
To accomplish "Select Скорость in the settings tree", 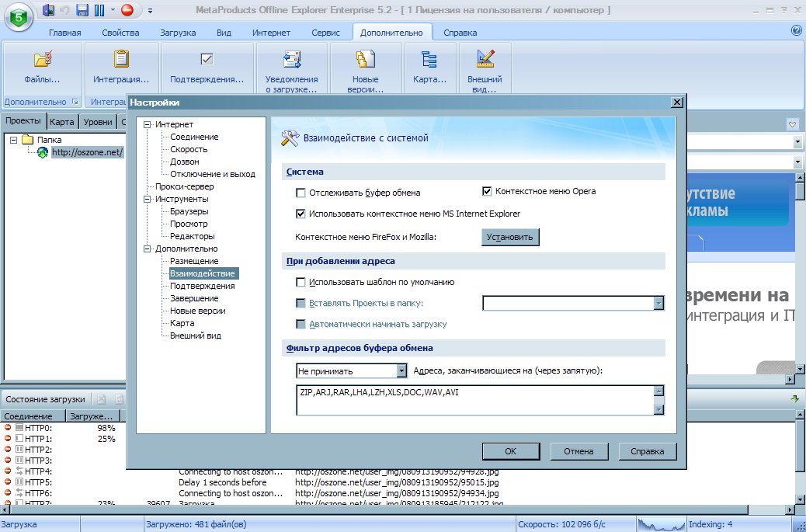I will pos(189,149).
